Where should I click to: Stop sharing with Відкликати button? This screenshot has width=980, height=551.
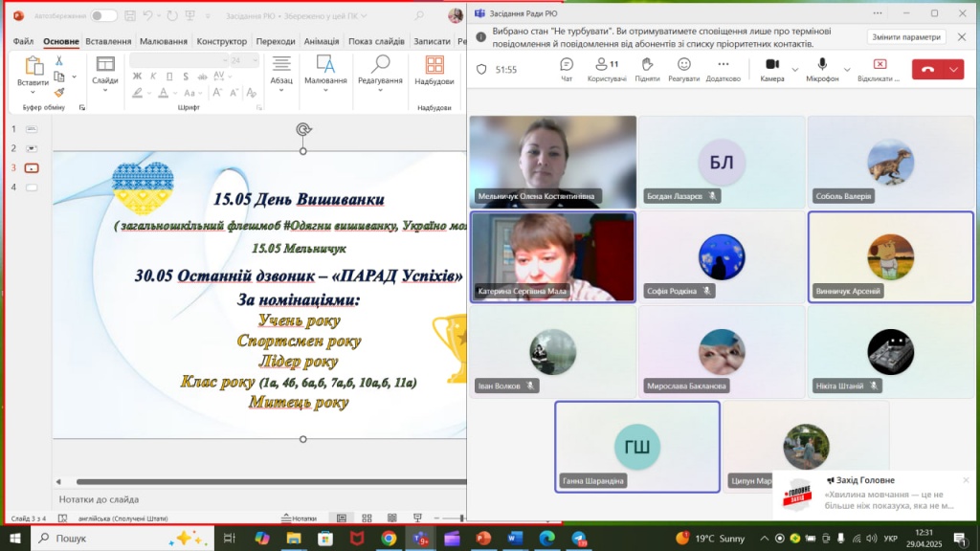coord(879,68)
